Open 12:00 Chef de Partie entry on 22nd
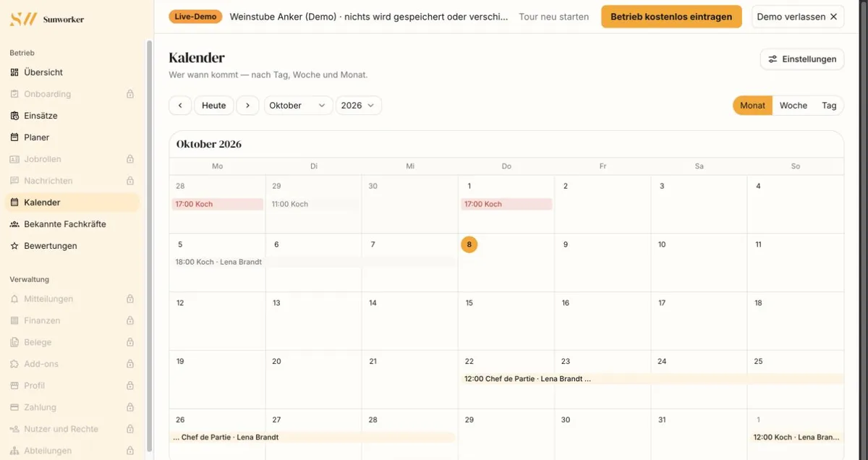The image size is (868, 460). point(652,379)
